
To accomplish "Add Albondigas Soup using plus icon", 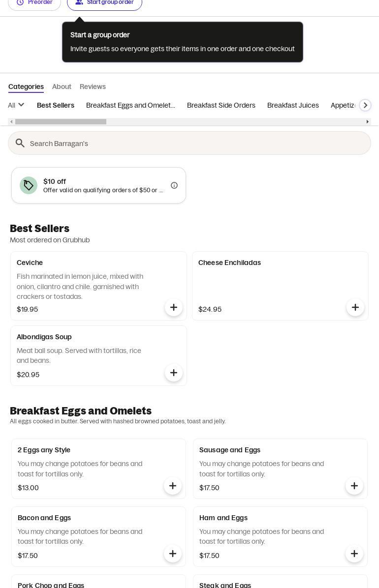I will click(x=174, y=373).
